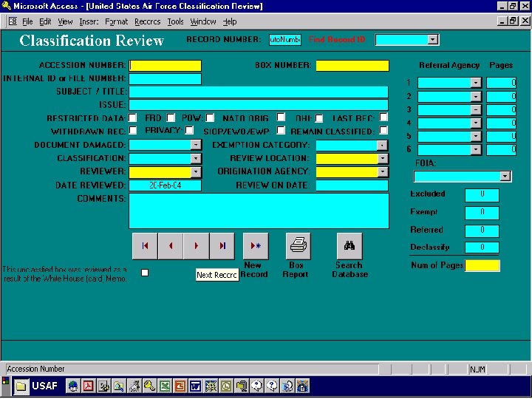Launch PowerPoint from the taskbar

point(180,386)
